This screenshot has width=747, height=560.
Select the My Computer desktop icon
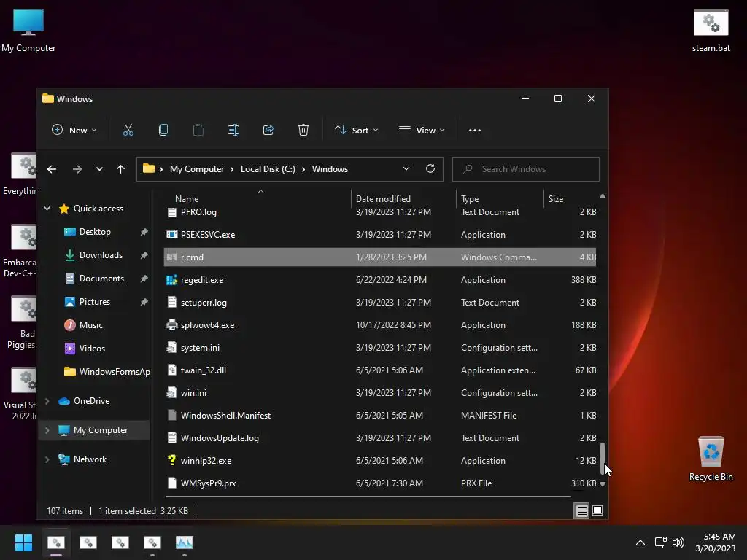coord(28,31)
